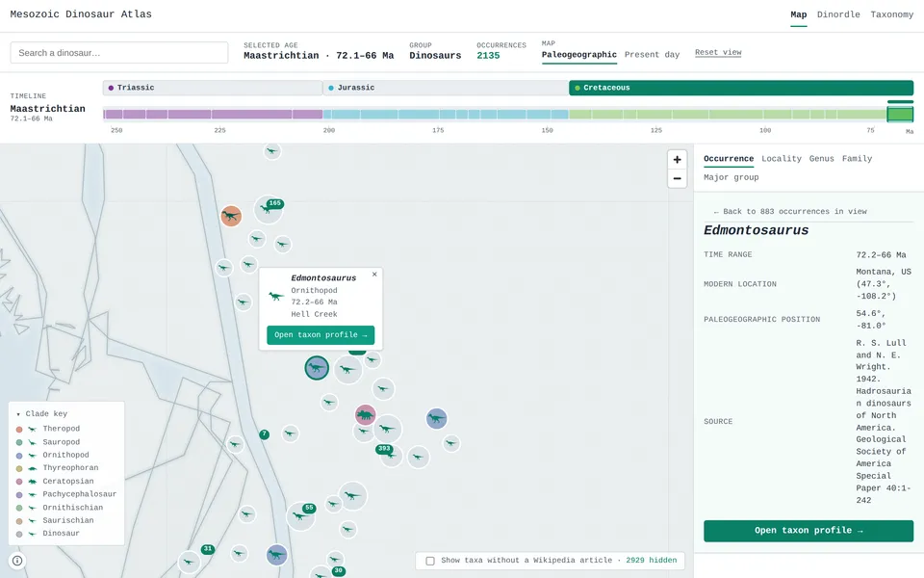This screenshot has height=578, width=924.
Task: Toggle Pachycephalosaur in the clade key
Action: click(66, 494)
